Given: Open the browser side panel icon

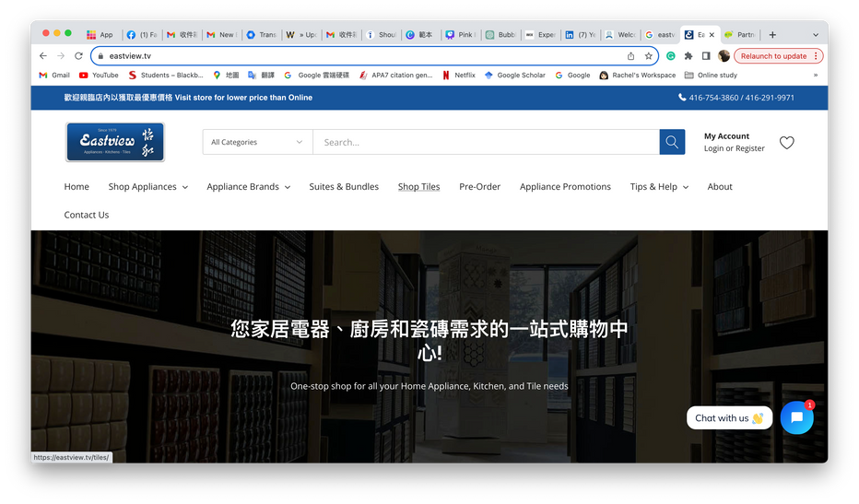Looking at the screenshot, I should 706,56.
